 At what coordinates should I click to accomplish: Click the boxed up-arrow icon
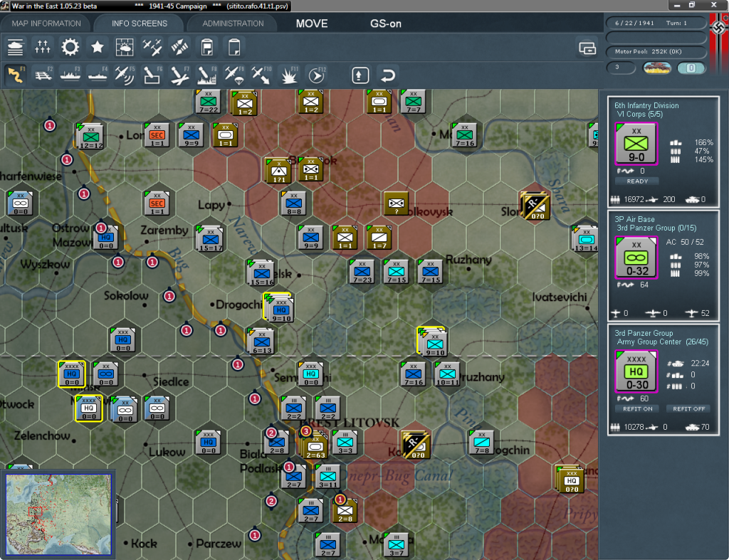tap(360, 75)
